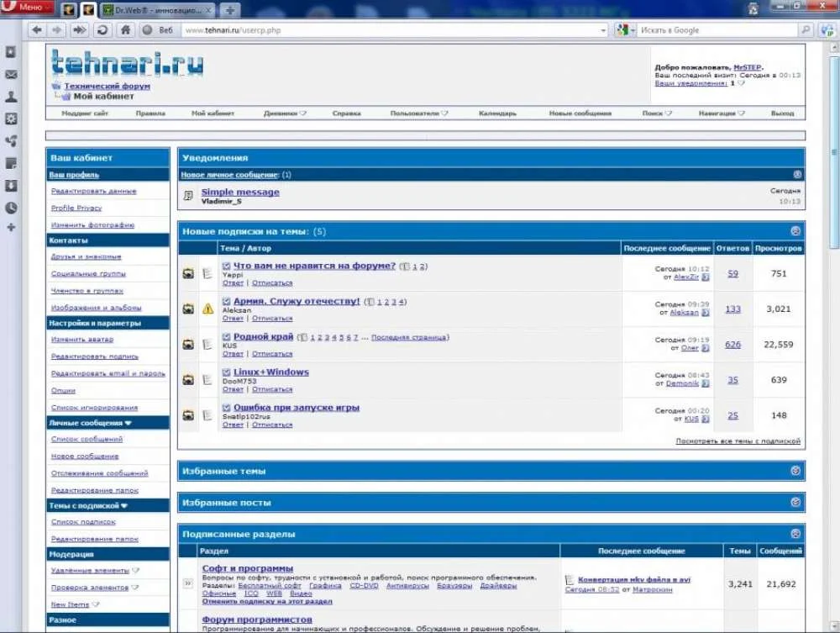This screenshot has width=840, height=633.
Task: Open the gear widgets panel in sidebar
Action: 11,119
